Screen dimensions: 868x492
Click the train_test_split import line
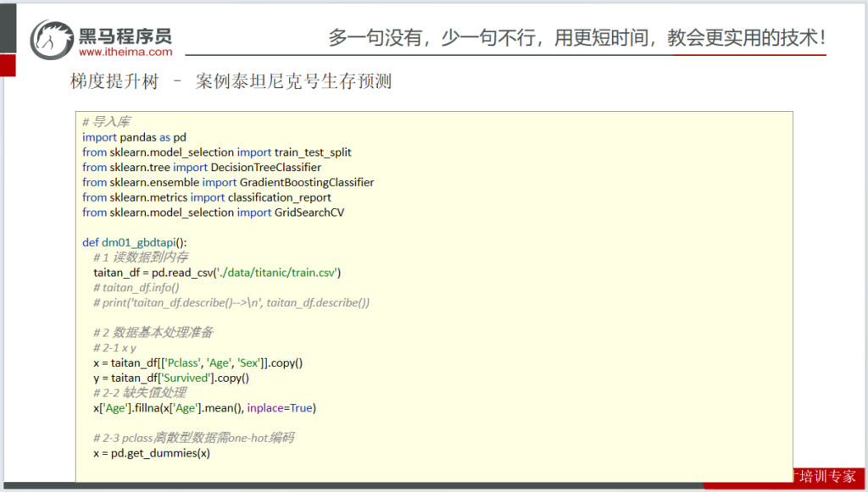216,152
